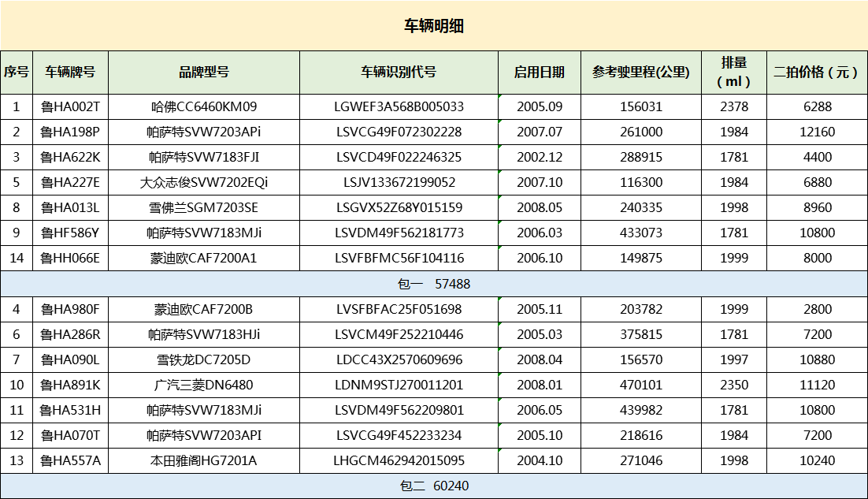The height and width of the screenshot is (499, 868).
Task: Select date cell 2004.10
Action: [x=540, y=460]
